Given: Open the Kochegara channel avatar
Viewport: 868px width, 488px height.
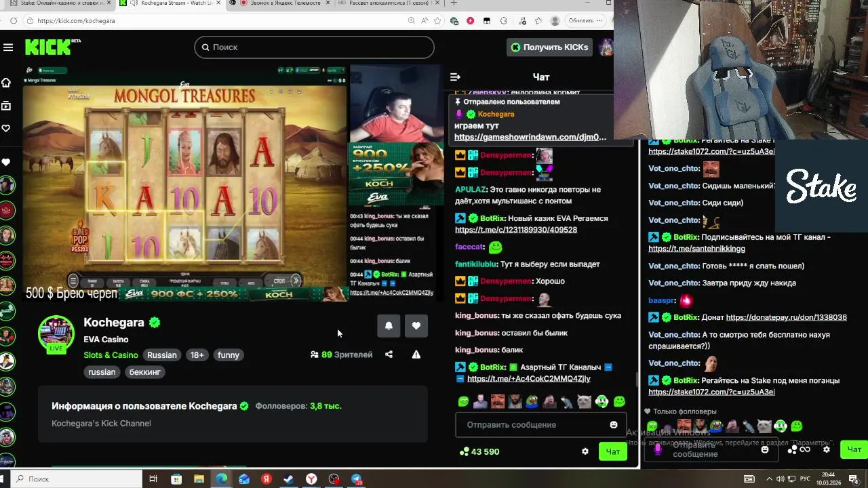Looking at the screenshot, I should point(56,334).
